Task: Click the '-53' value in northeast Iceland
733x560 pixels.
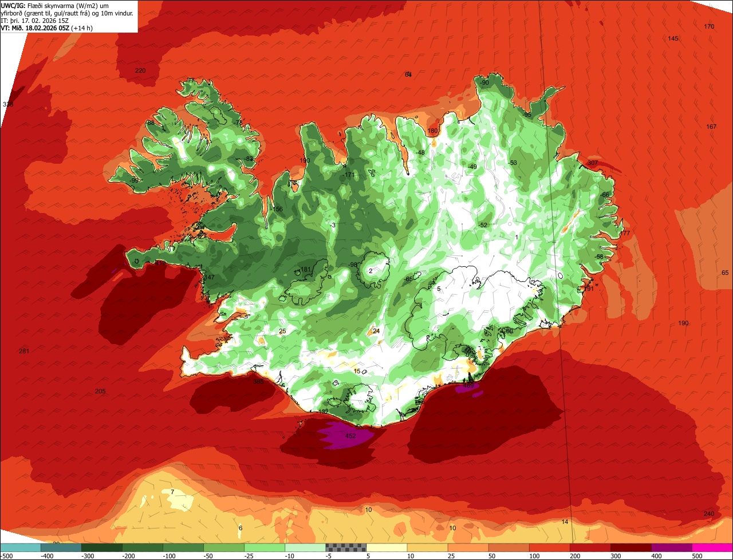Action: point(513,163)
